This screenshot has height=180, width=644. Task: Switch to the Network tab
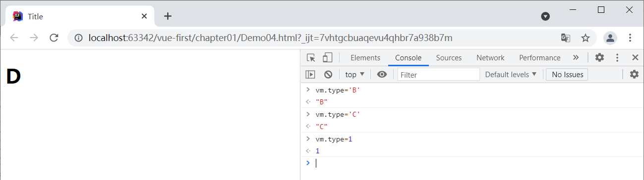click(490, 58)
